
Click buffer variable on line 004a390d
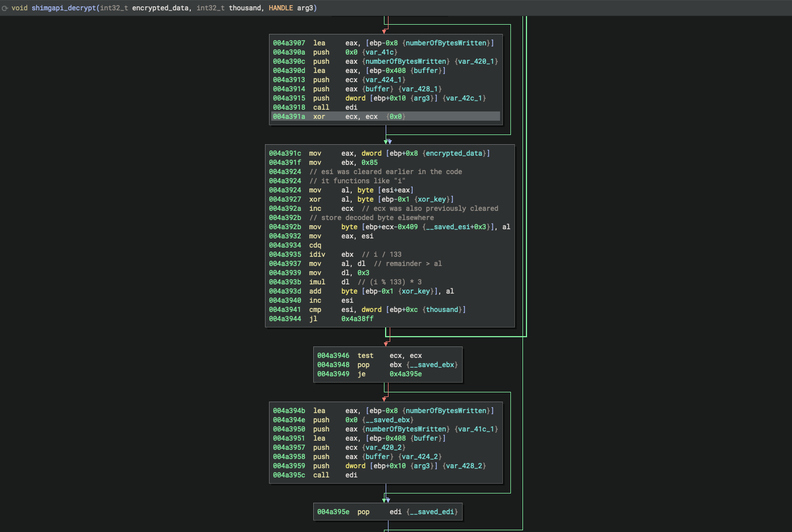[426, 71]
